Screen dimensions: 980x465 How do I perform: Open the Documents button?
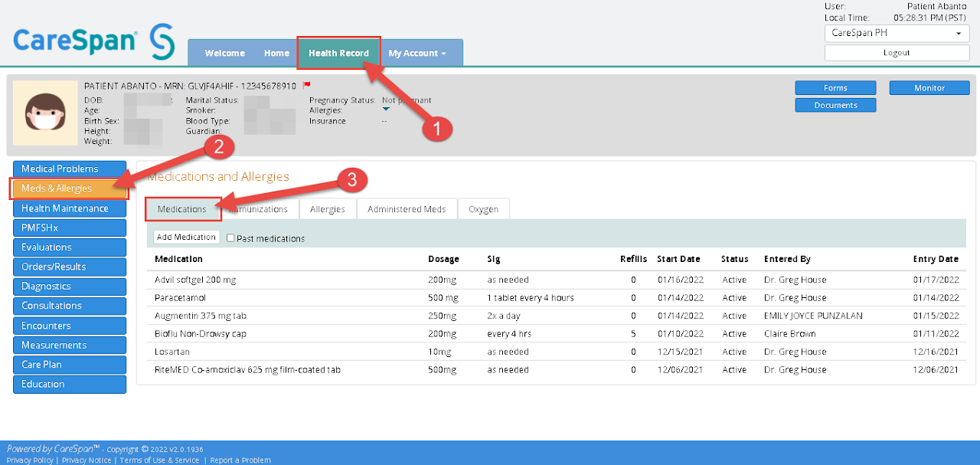click(835, 105)
